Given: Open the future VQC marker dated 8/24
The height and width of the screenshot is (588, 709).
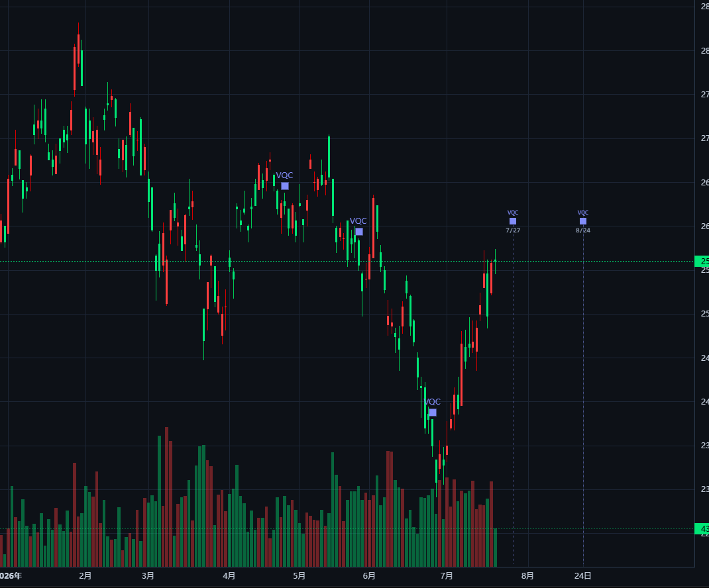Looking at the screenshot, I should [x=583, y=221].
